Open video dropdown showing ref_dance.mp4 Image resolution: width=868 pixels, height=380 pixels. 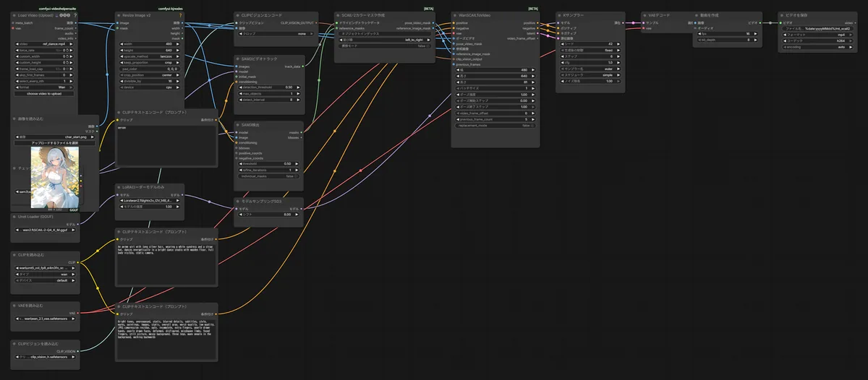point(44,43)
